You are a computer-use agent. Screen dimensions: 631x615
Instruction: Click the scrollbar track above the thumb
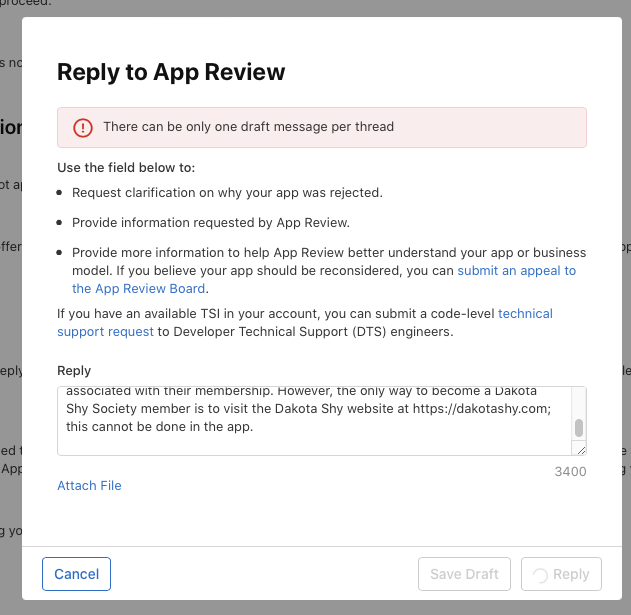[x=578, y=400]
